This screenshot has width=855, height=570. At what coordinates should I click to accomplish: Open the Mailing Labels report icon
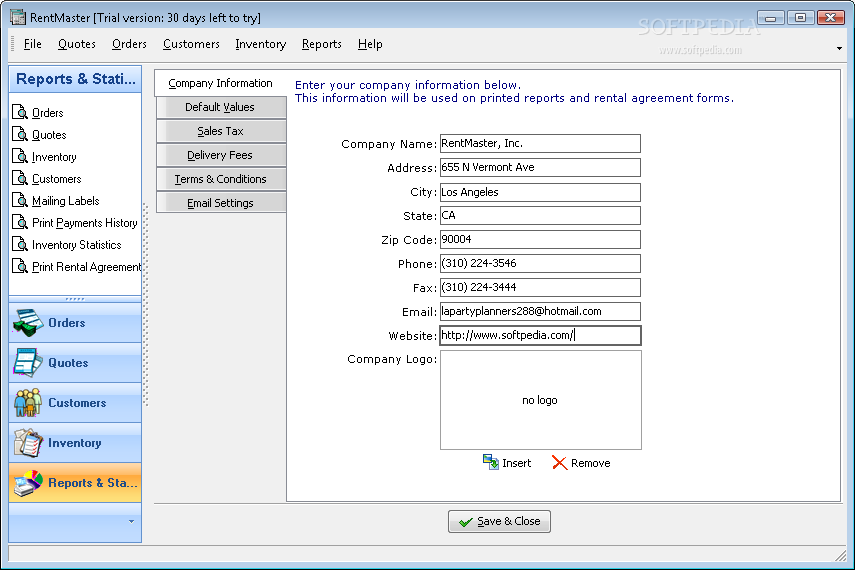pyautogui.click(x=20, y=200)
